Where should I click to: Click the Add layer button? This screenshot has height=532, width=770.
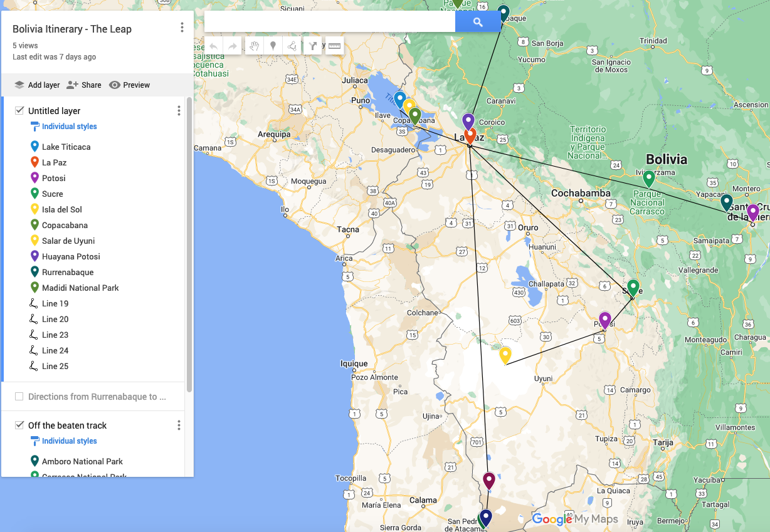37,85
